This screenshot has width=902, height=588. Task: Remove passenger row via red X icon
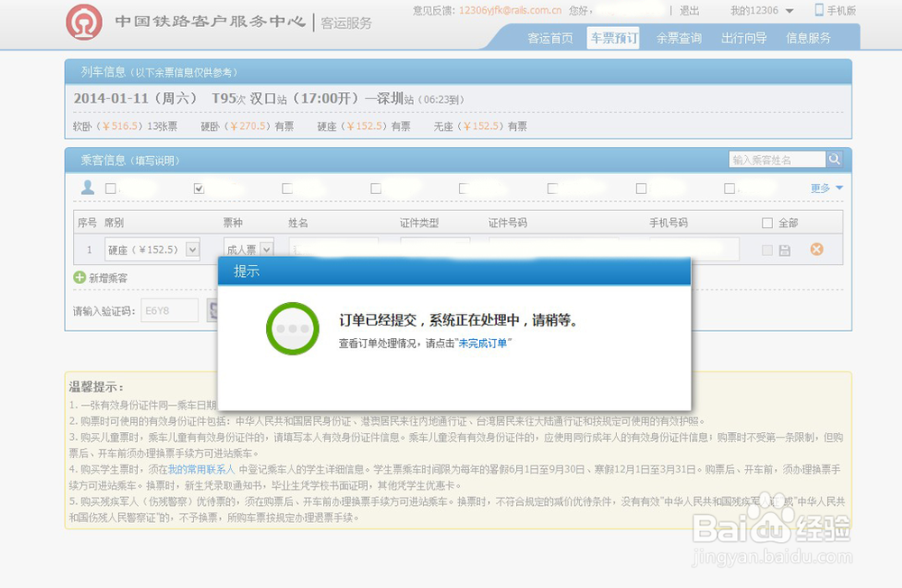(816, 250)
